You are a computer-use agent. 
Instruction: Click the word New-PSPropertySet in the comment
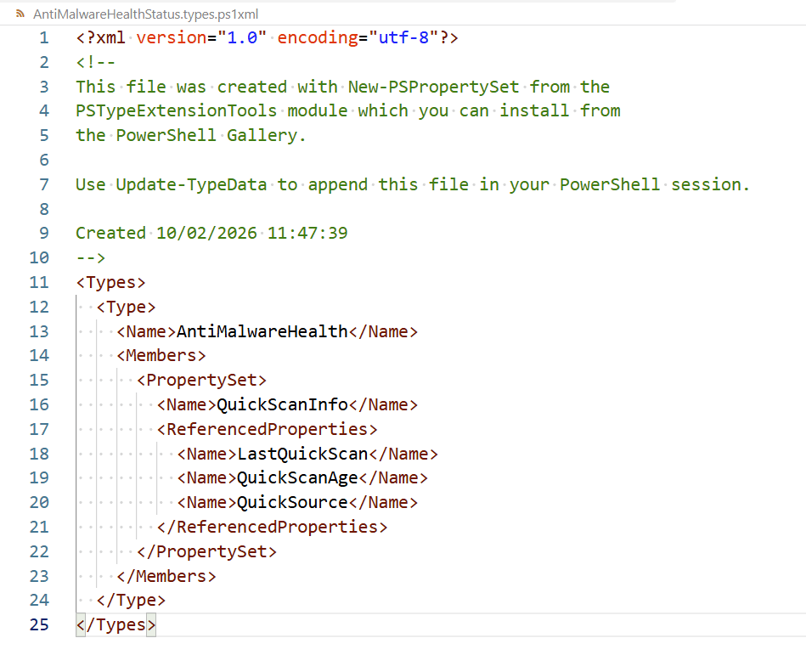[x=433, y=87]
